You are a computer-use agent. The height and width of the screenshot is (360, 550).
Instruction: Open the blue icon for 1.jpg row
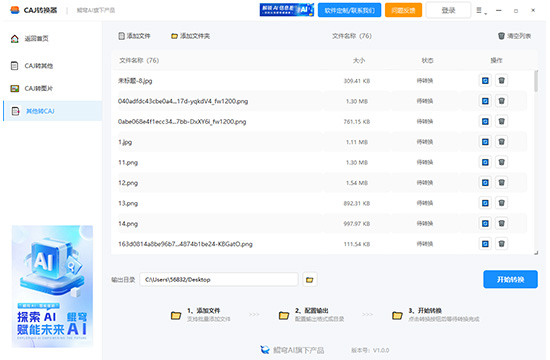tap(485, 142)
